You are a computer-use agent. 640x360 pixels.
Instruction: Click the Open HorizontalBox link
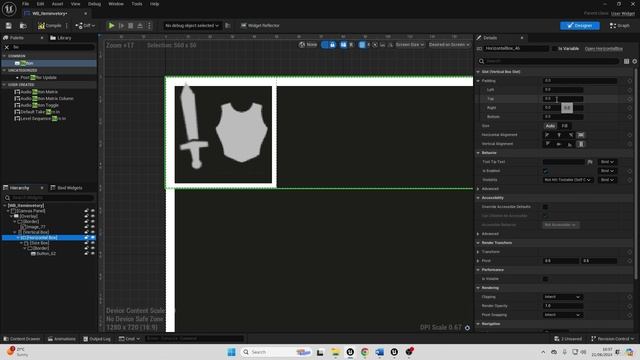pyautogui.click(x=604, y=49)
